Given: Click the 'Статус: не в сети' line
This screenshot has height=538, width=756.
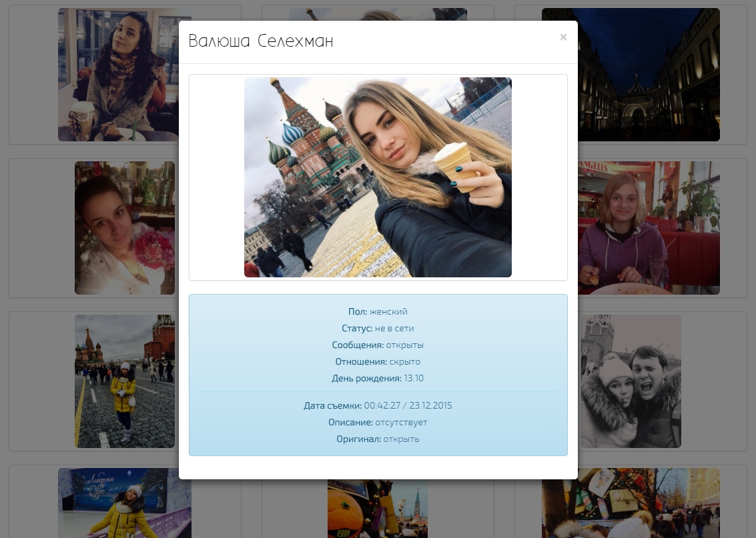Looking at the screenshot, I should click(378, 329).
